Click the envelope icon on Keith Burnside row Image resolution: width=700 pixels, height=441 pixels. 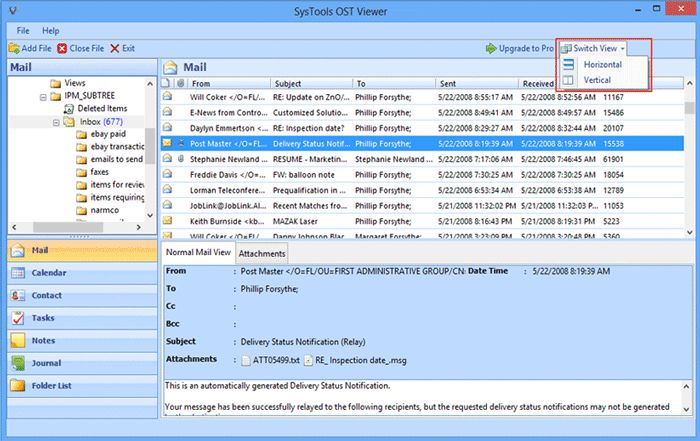coord(167,220)
